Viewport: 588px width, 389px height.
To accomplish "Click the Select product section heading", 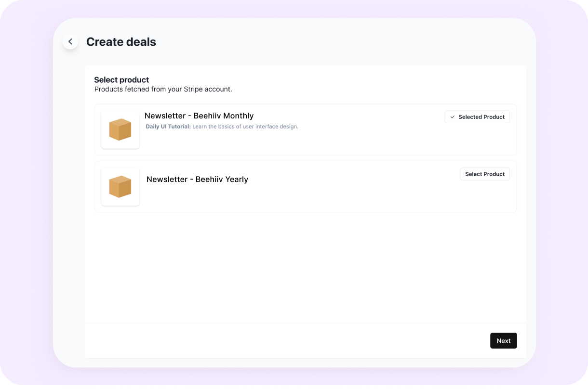I will pos(121,80).
